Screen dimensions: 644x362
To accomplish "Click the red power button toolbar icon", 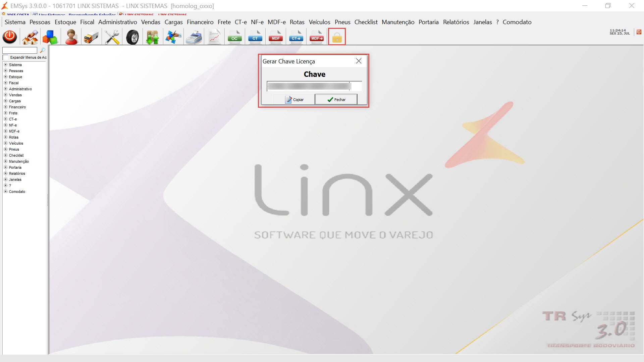I will 10,37.
